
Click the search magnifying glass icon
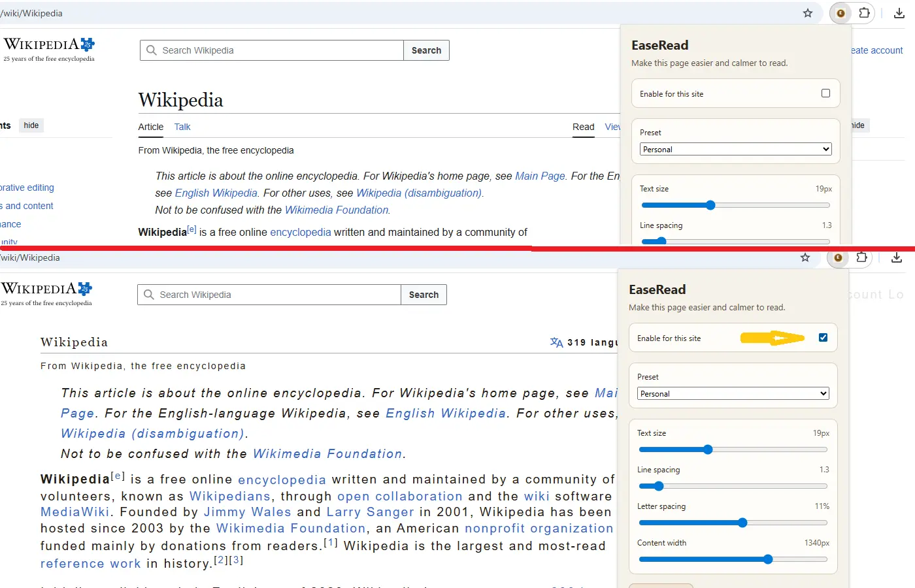coord(151,50)
